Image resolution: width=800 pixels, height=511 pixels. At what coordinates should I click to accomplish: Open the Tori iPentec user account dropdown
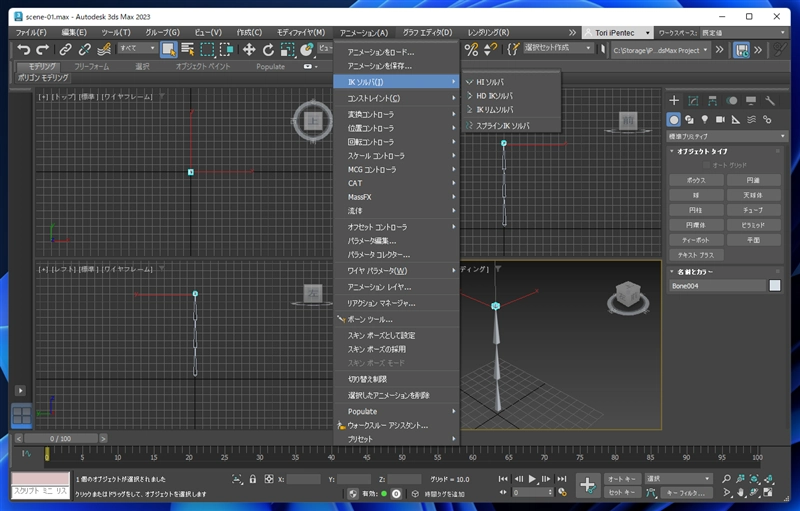pyautogui.click(x=617, y=33)
